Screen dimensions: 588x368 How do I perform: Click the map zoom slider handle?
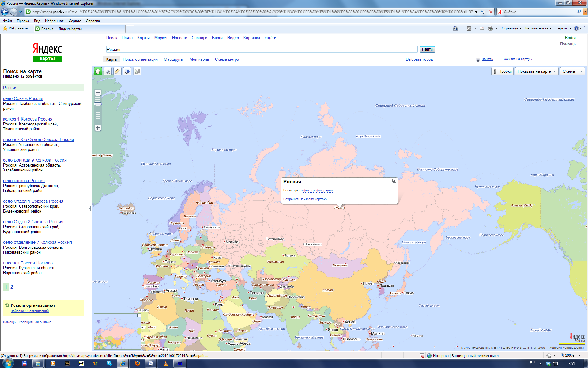98,104
